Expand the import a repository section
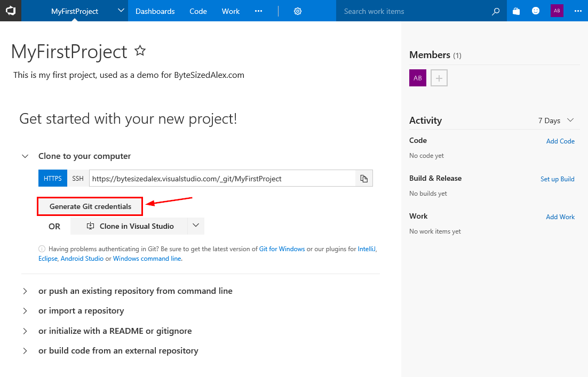 [x=25, y=311]
